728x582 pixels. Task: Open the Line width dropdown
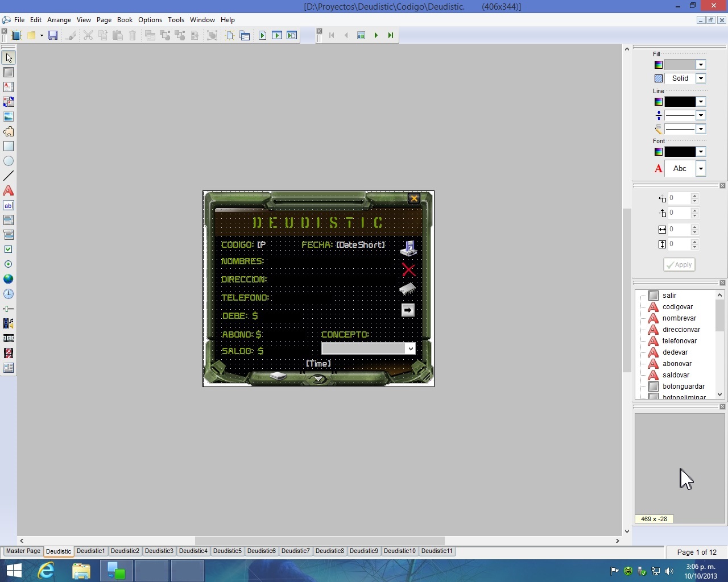701,115
